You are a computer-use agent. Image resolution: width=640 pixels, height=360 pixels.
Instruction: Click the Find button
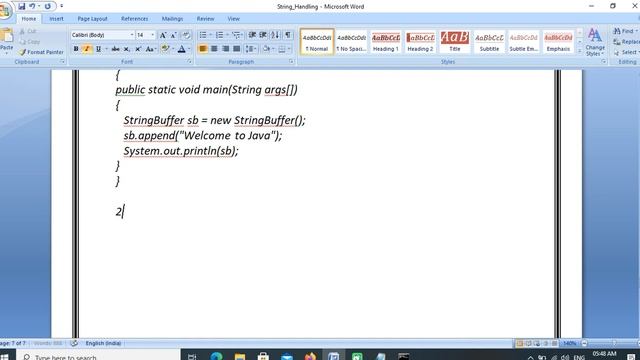pos(625,31)
